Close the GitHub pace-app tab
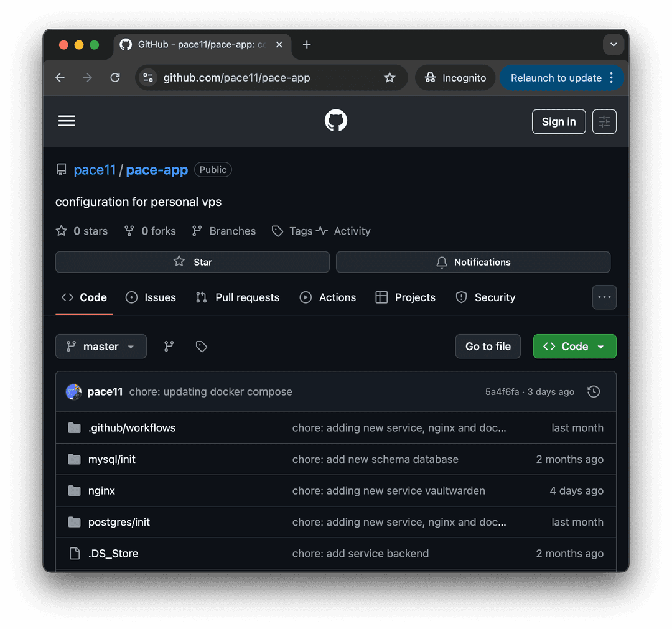This screenshot has width=672, height=629. pos(279,45)
